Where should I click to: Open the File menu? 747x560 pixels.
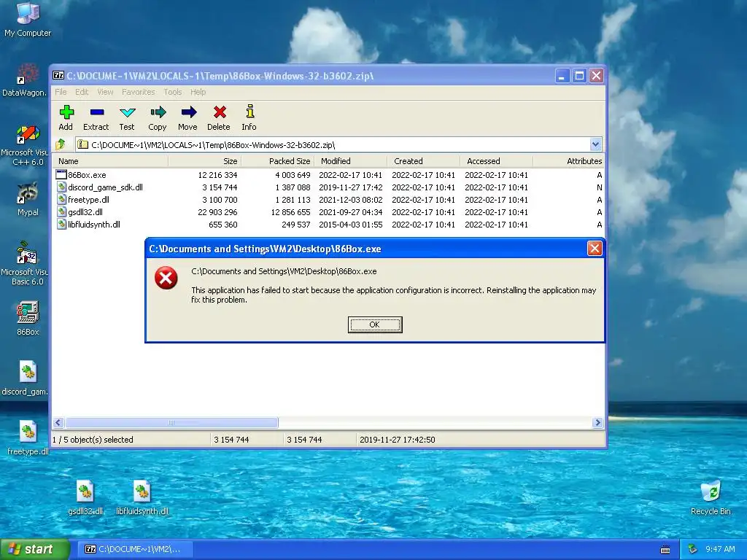tap(61, 92)
